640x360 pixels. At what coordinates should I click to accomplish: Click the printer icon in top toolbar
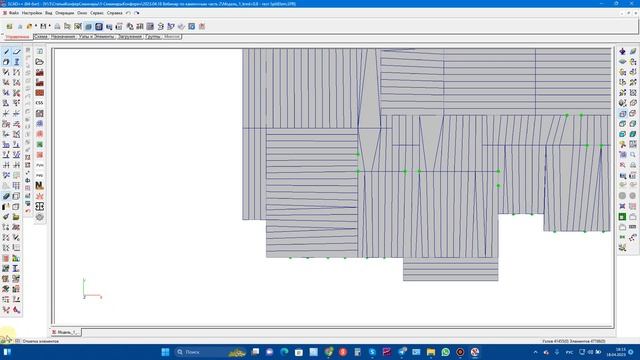[x=58, y=27]
